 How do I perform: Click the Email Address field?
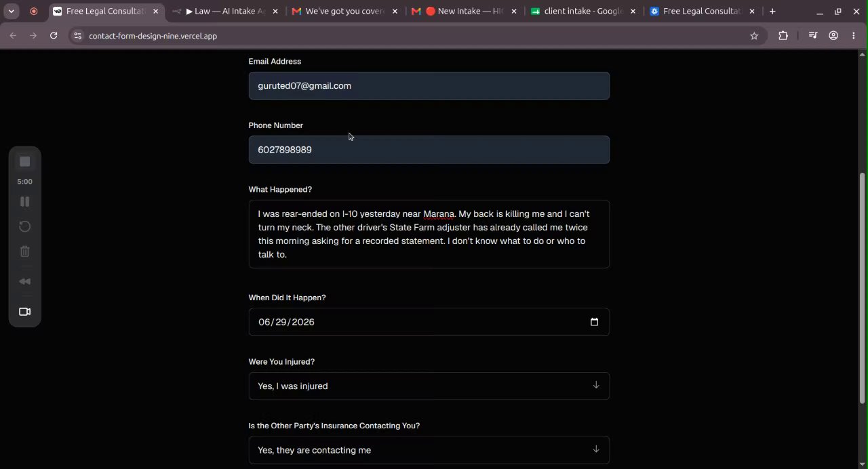[x=429, y=86]
